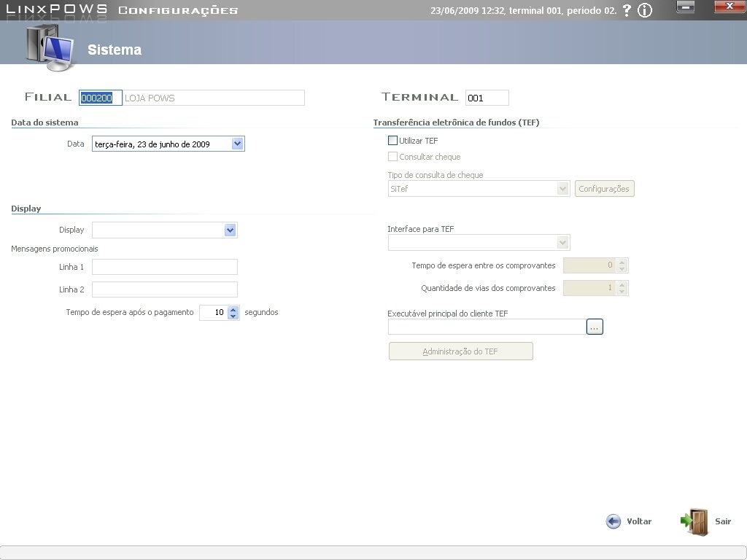This screenshot has height=560, width=747.
Task: Click the Mensagens promocionais label
Action: coord(54,249)
